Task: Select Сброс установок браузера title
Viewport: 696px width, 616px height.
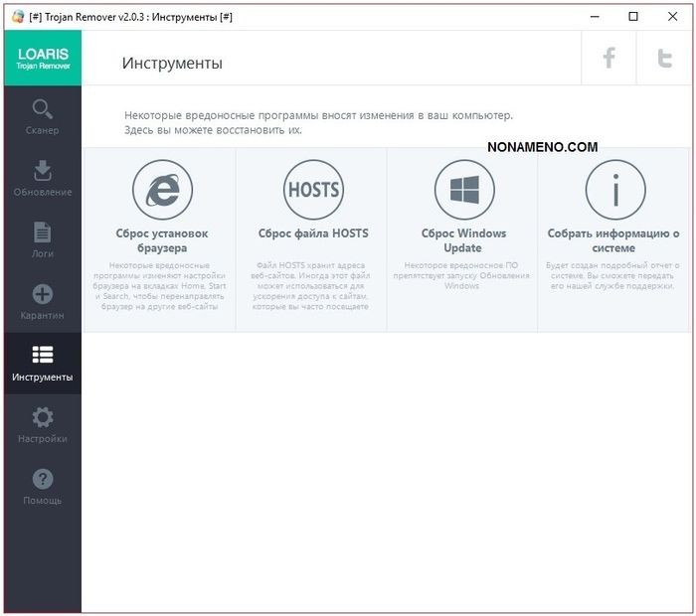Action: 161,240
